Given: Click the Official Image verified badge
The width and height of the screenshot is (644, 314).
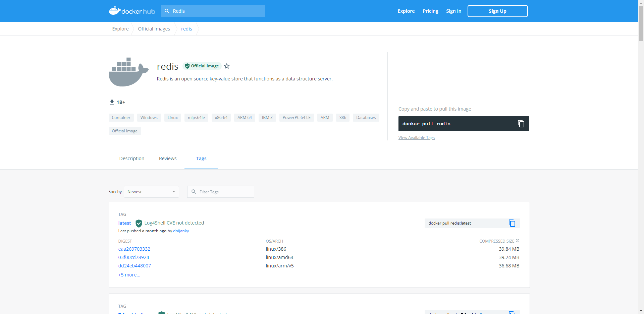Looking at the screenshot, I should tap(202, 66).
